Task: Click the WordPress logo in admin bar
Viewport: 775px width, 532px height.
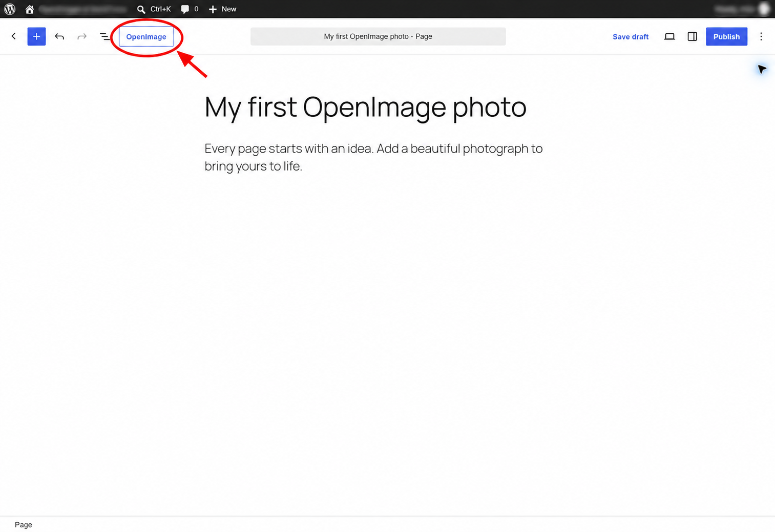Action: pos(10,9)
